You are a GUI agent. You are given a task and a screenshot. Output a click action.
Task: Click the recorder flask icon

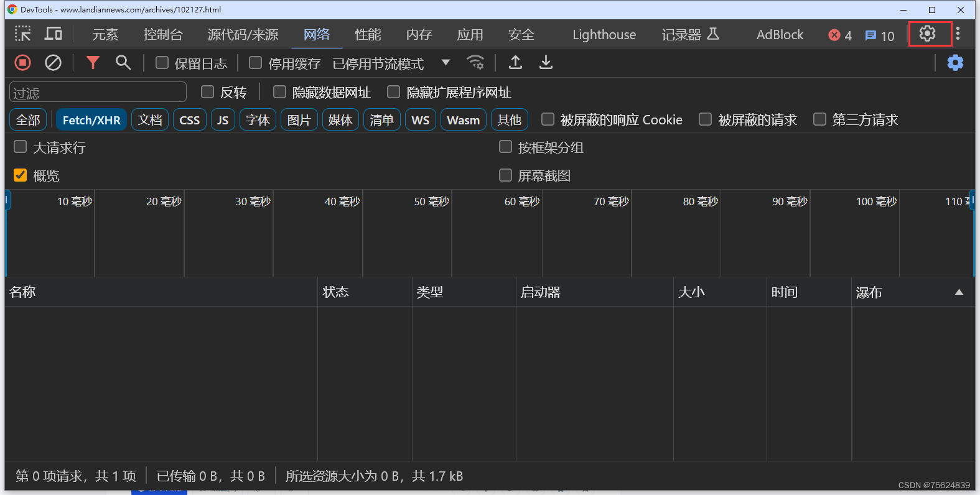[713, 34]
